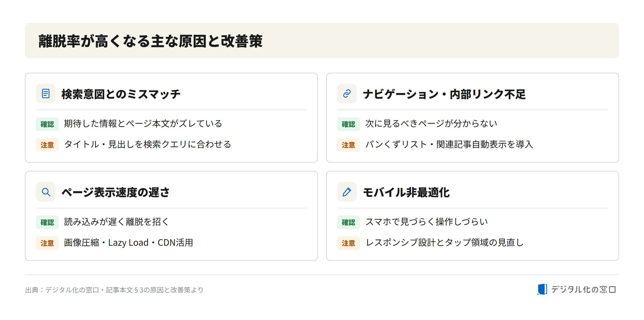Click the blue デジタル化の窓口 logo icon

point(542,289)
